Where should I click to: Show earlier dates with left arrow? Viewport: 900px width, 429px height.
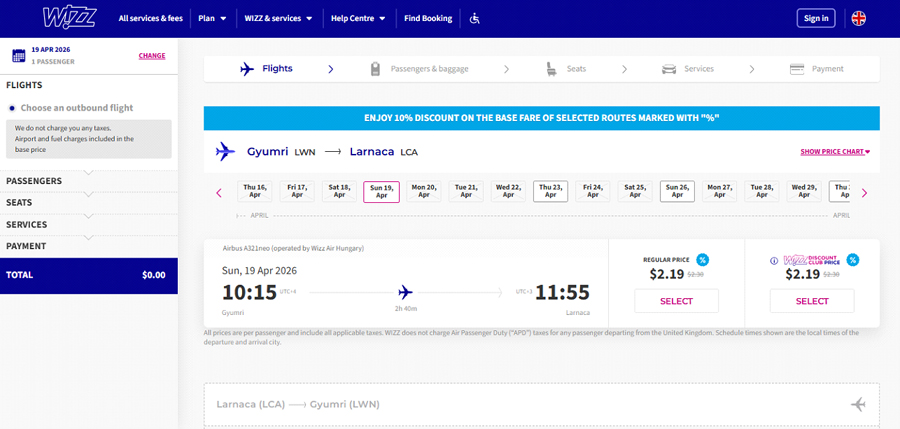point(219,193)
